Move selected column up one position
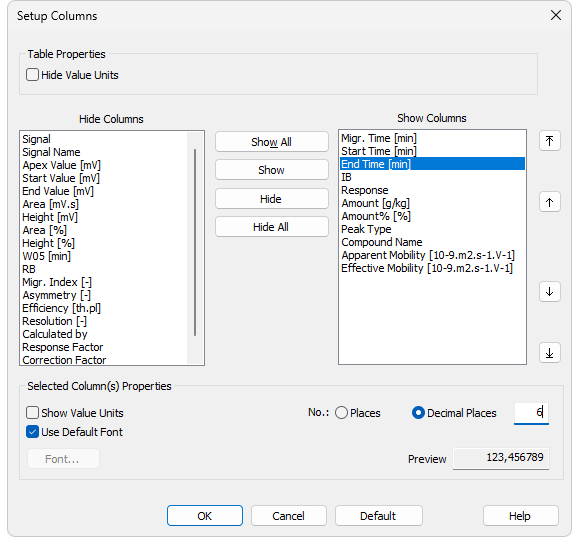 click(549, 202)
